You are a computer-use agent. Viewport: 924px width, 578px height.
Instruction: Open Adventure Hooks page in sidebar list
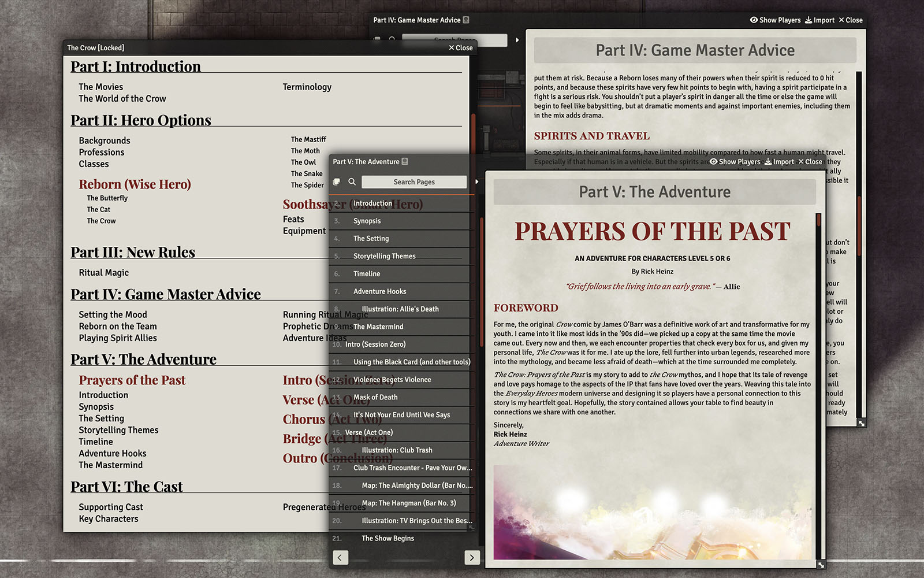403,291
